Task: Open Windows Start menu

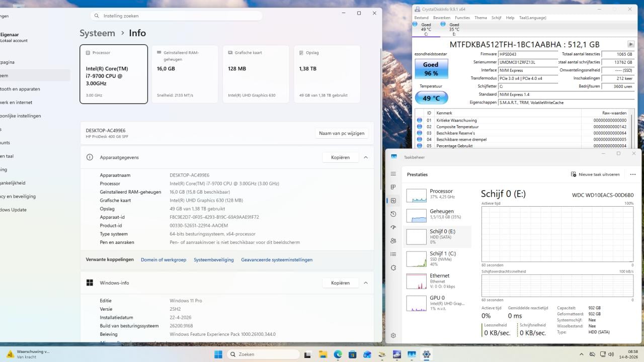Action: click(x=218, y=354)
